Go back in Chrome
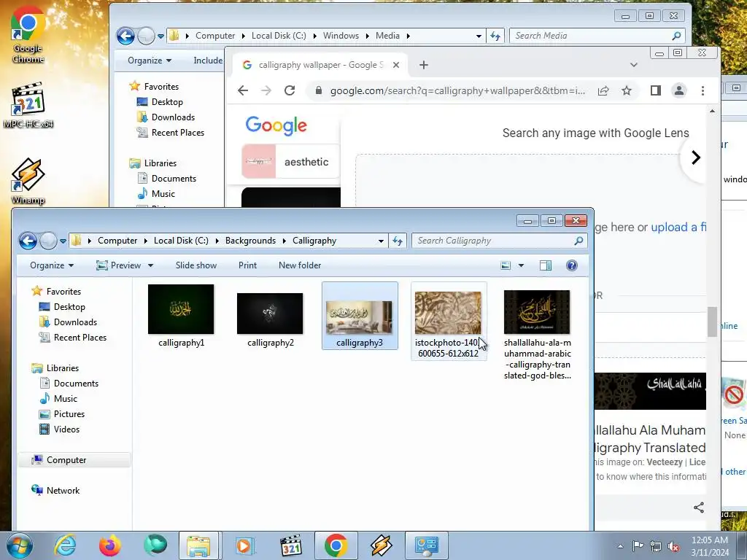Viewport: 747px width, 560px height. [x=243, y=90]
